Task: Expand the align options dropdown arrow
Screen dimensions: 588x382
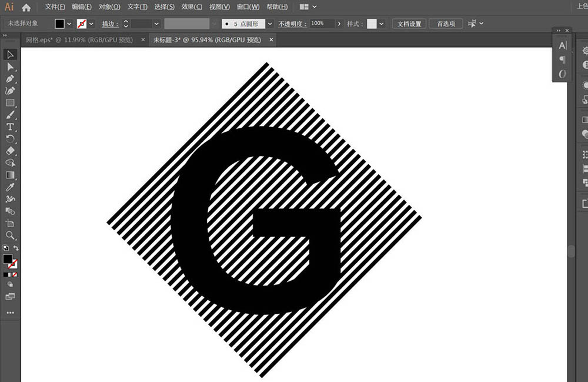Action: coord(481,24)
